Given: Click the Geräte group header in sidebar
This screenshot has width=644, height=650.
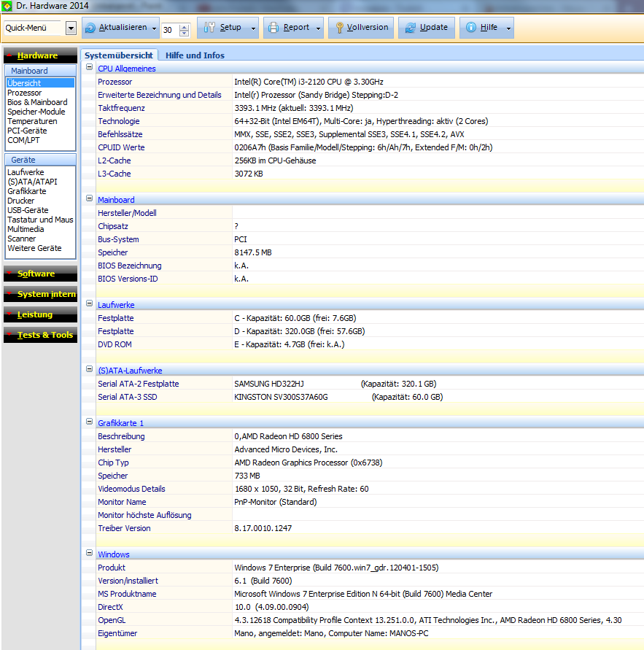Looking at the screenshot, I should [x=40, y=160].
